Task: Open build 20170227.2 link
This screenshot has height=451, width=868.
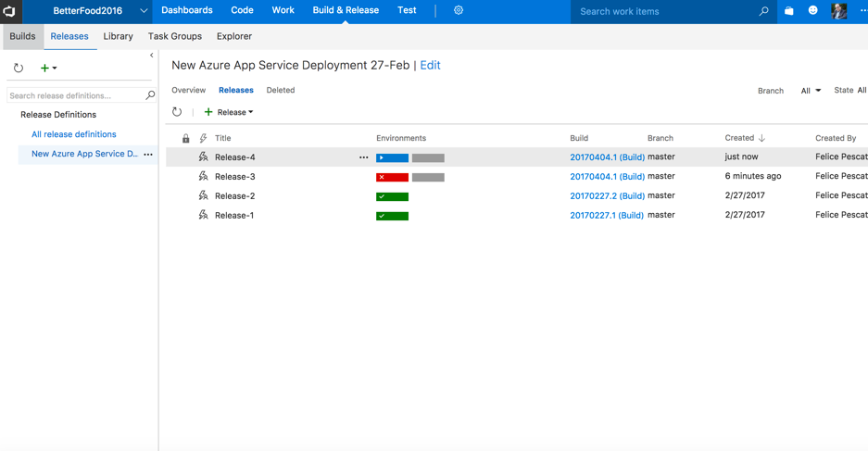Action: (x=608, y=196)
